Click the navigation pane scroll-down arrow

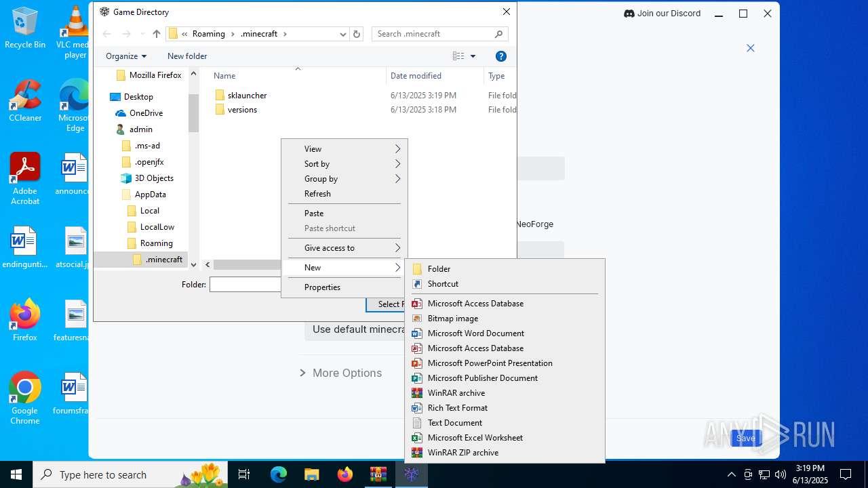click(x=193, y=264)
